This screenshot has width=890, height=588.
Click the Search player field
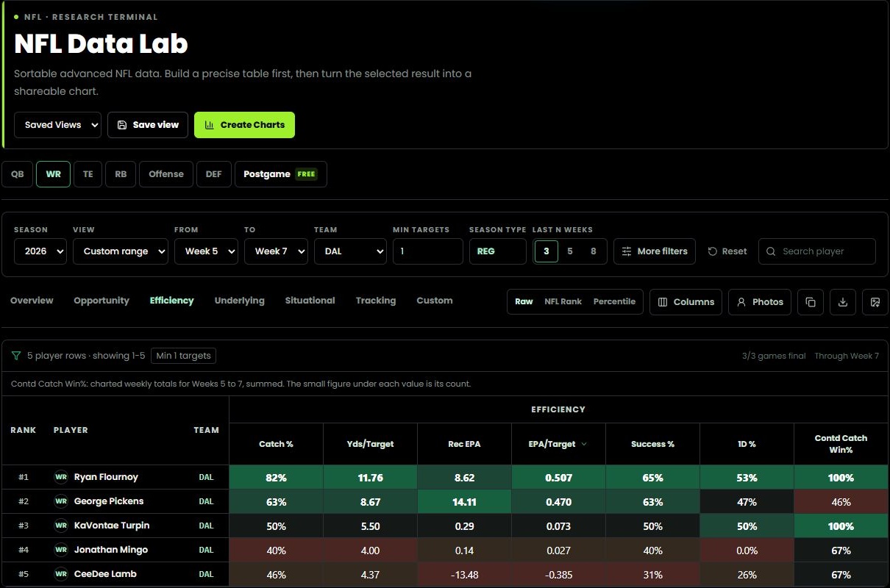click(816, 251)
